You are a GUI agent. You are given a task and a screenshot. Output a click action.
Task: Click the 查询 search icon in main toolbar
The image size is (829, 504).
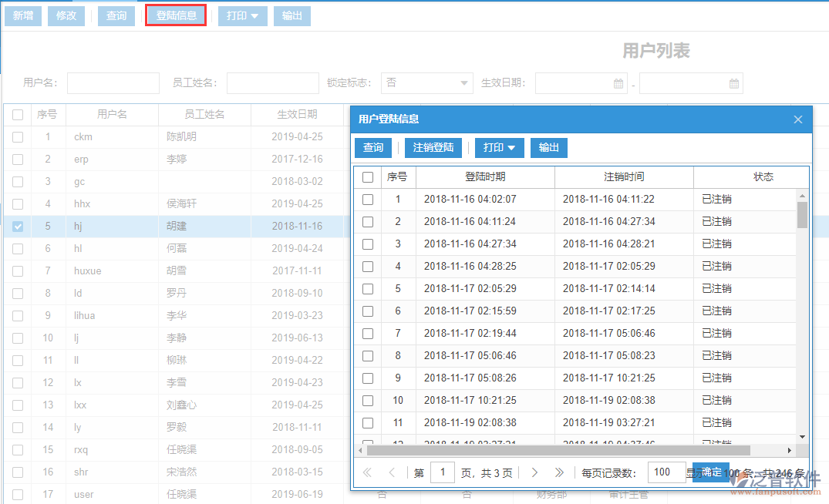pyautogui.click(x=116, y=15)
